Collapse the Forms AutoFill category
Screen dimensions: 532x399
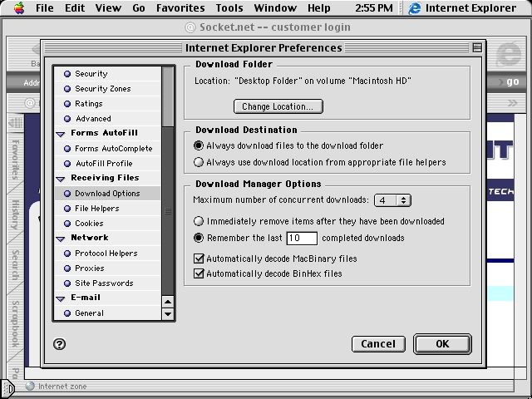[61, 134]
